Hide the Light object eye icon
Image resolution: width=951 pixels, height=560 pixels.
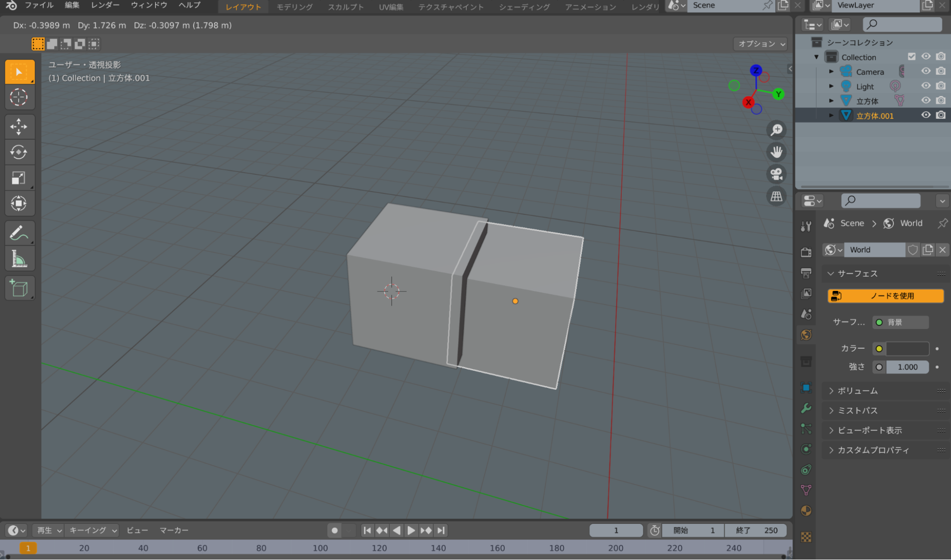926,86
